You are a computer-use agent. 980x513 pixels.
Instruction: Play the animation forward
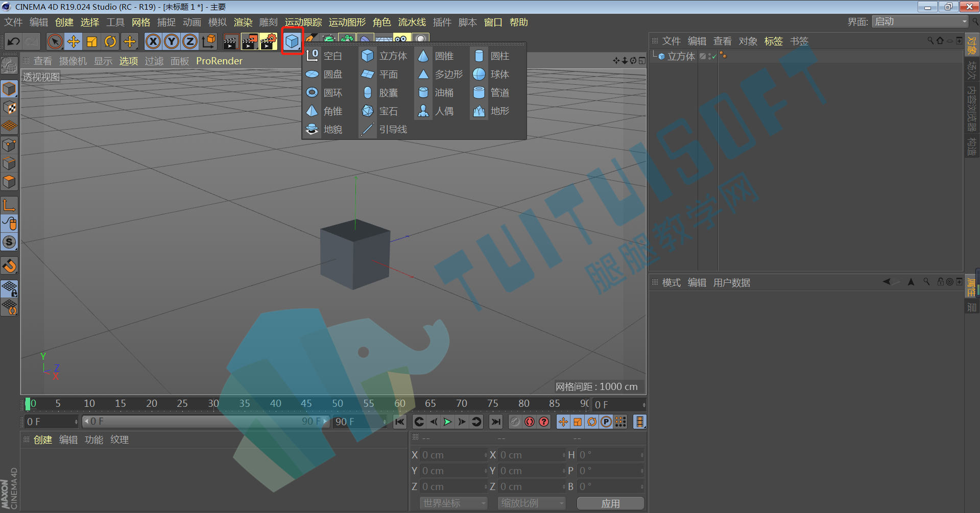pos(448,422)
